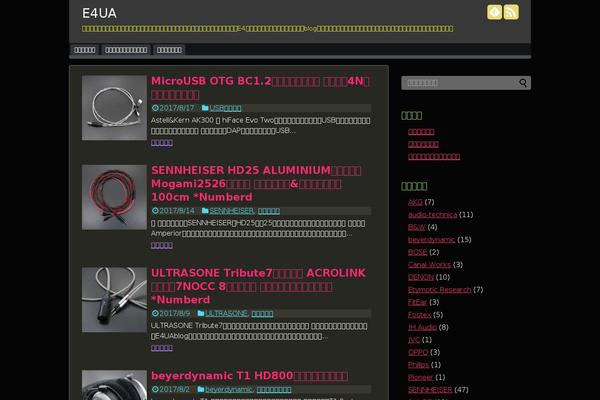Click the read-more link of HD25 post
The width and height of the screenshot is (600, 400).
coord(162,245)
